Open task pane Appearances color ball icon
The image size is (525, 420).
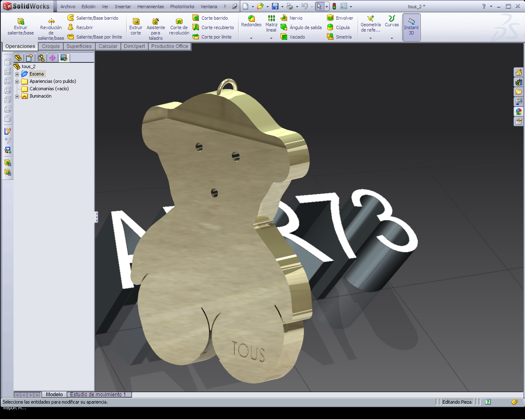[519, 112]
